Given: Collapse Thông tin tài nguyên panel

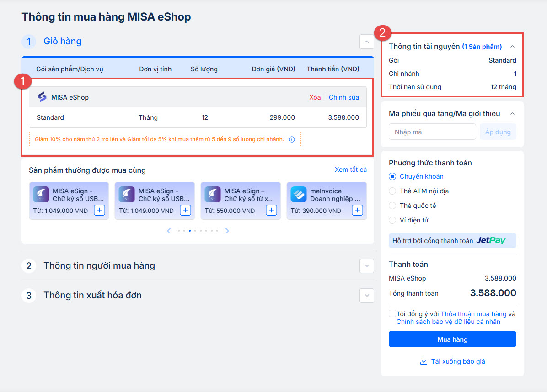Looking at the screenshot, I should point(512,46).
